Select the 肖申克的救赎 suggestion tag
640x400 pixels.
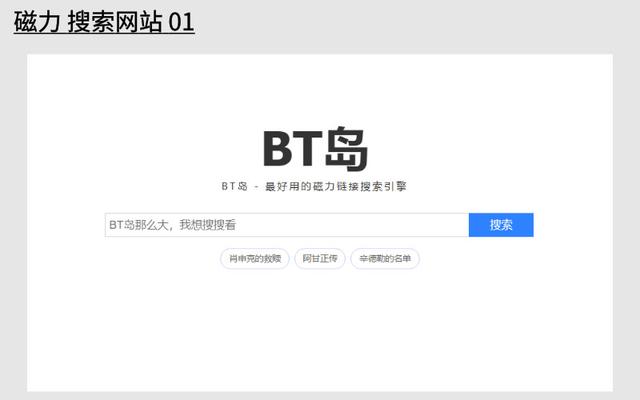[255, 259]
